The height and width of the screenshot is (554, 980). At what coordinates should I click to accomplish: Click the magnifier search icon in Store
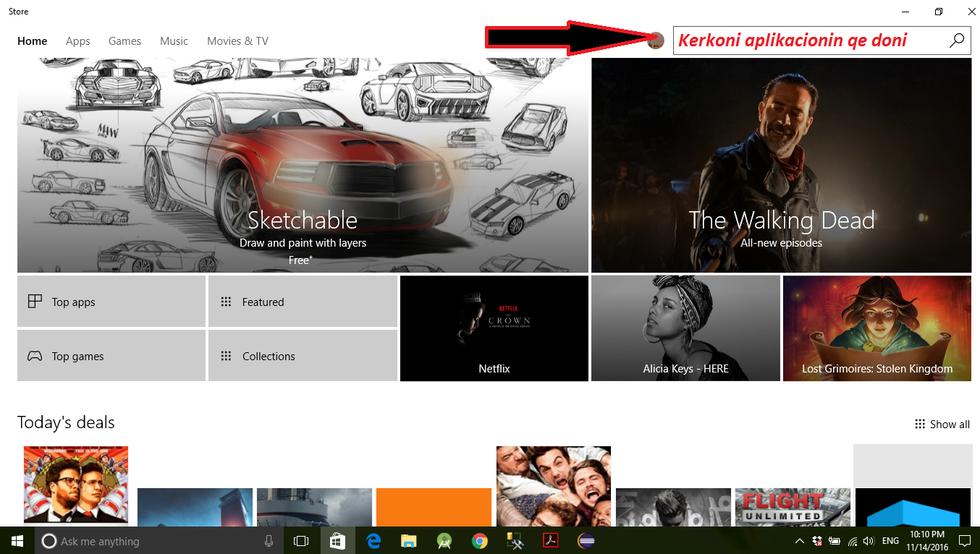tap(957, 41)
